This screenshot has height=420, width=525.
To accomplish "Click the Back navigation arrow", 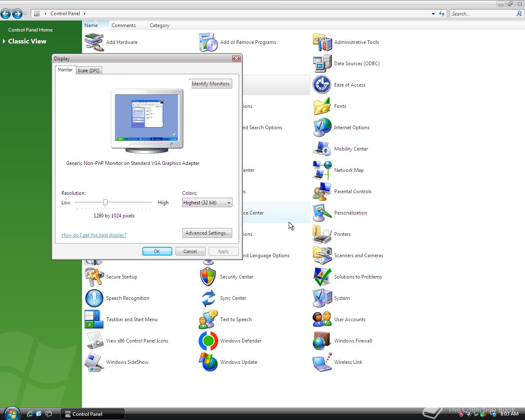I will pyautogui.click(x=5, y=14).
